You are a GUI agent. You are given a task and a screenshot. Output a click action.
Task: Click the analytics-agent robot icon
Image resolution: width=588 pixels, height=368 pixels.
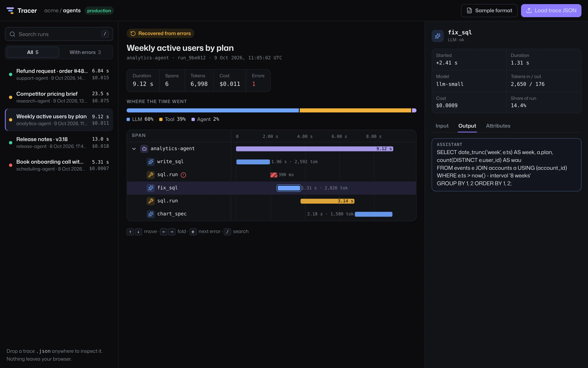click(x=144, y=149)
